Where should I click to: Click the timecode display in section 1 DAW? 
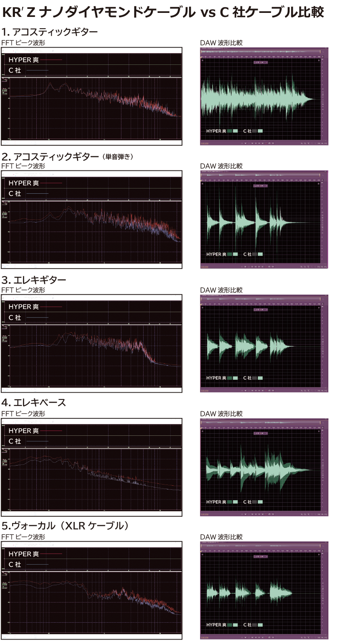[x=204, y=143]
